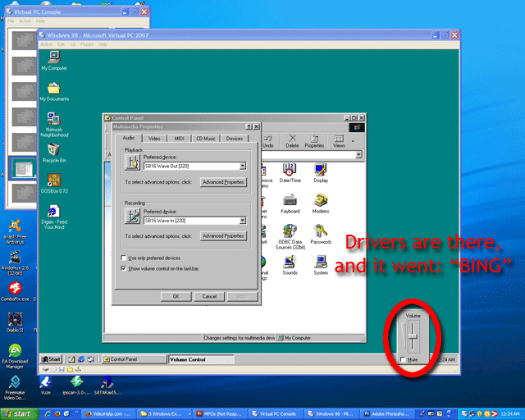Select Control Panel taskbar button in Windows 98

pos(134,359)
